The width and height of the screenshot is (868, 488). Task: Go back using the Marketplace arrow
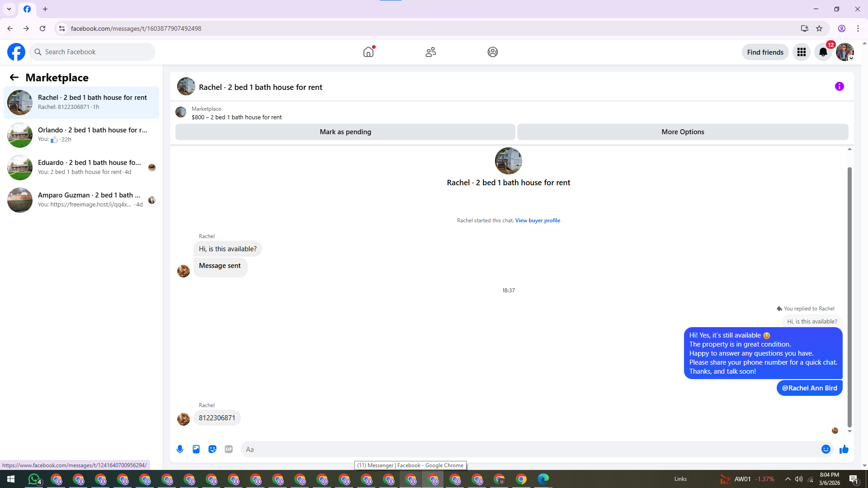click(14, 77)
